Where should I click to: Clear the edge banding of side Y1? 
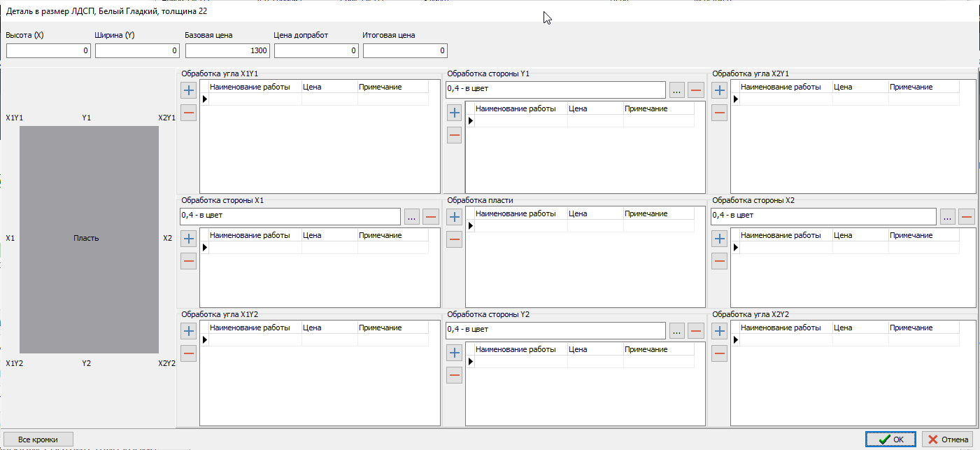click(695, 90)
